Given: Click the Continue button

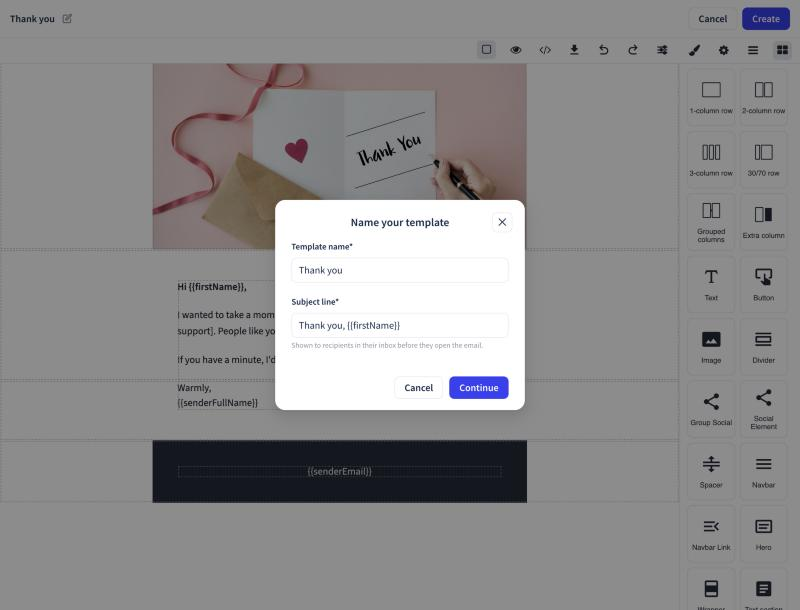Looking at the screenshot, I should click(479, 388).
